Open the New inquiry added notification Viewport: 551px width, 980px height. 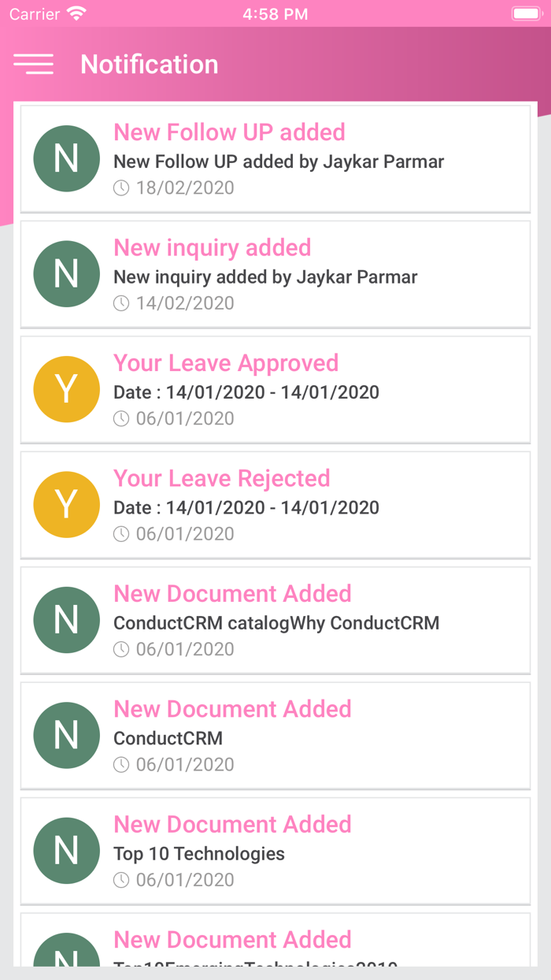pos(275,273)
